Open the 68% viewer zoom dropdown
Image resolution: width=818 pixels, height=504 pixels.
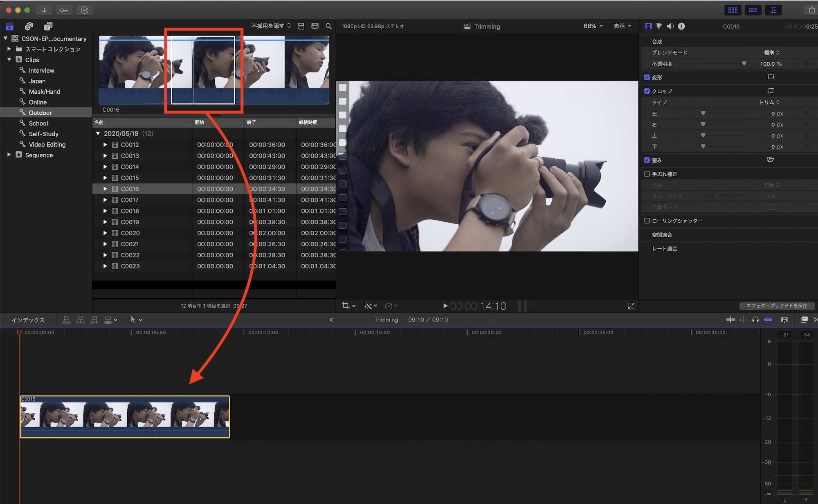[x=593, y=26]
